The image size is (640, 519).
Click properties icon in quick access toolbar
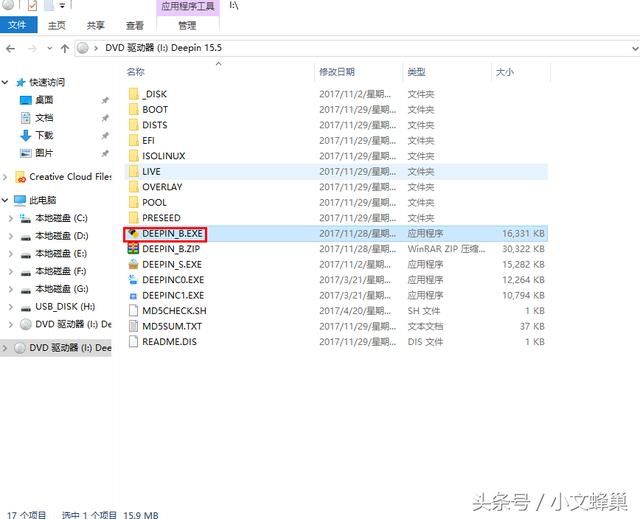[x=32, y=5]
